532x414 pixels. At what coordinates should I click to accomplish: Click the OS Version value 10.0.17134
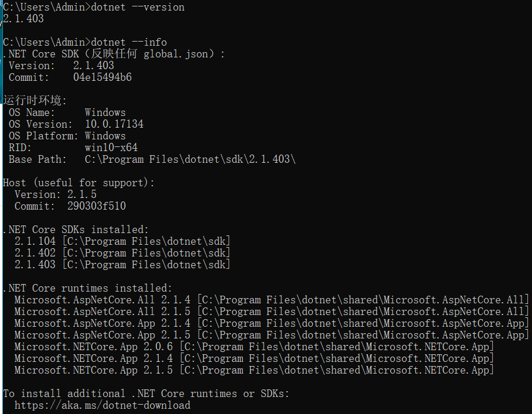114,124
